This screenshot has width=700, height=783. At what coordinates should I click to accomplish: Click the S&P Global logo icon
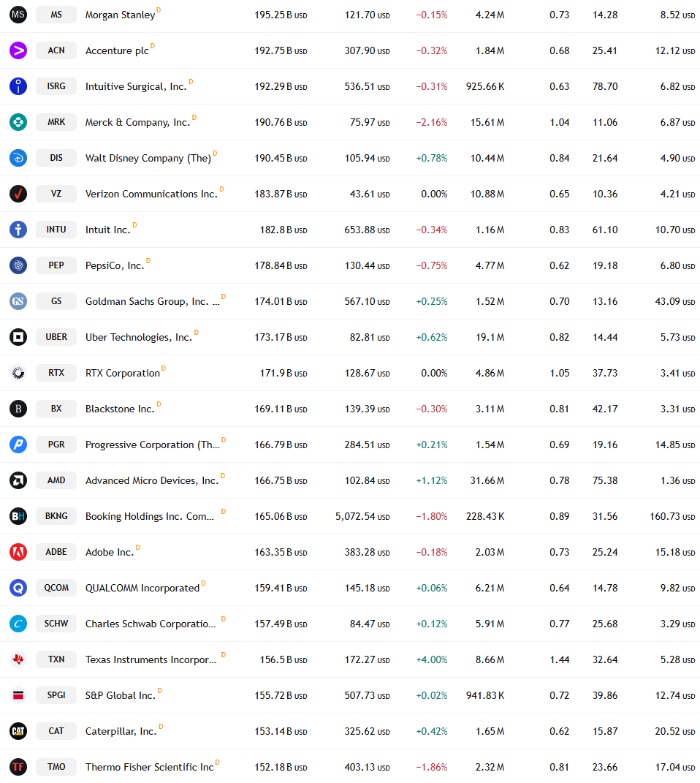pyautogui.click(x=18, y=695)
